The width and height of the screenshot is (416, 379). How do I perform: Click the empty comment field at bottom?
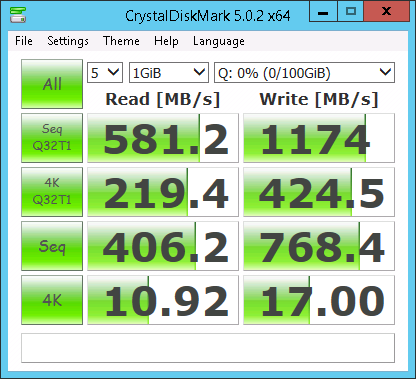coord(208,348)
